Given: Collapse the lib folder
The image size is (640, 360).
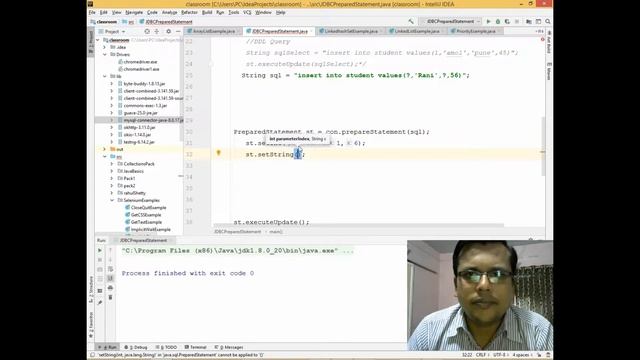Looking at the screenshot, I should tap(104, 76).
